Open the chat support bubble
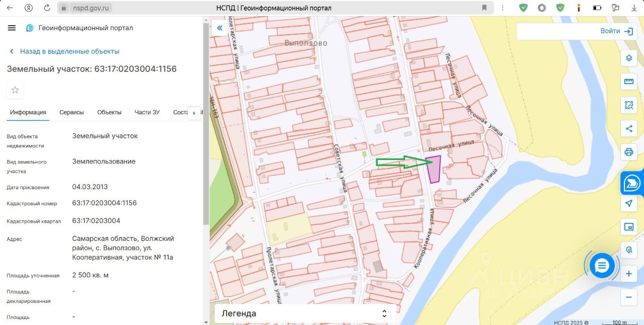 pos(602,266)
